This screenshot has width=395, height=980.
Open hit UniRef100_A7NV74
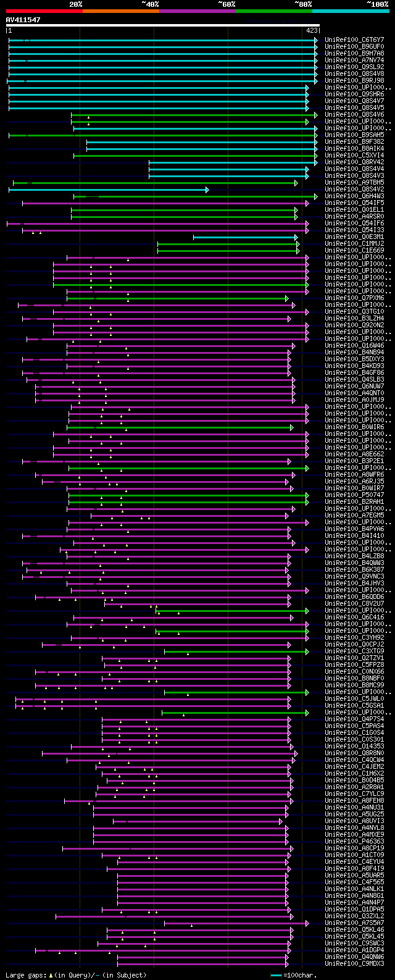(x=354, y=60)
